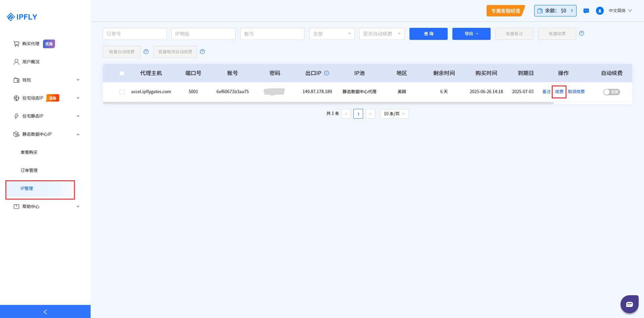
Task: Click the 静态数据中心代理 IP pool cell
Action: pos(359,92)
